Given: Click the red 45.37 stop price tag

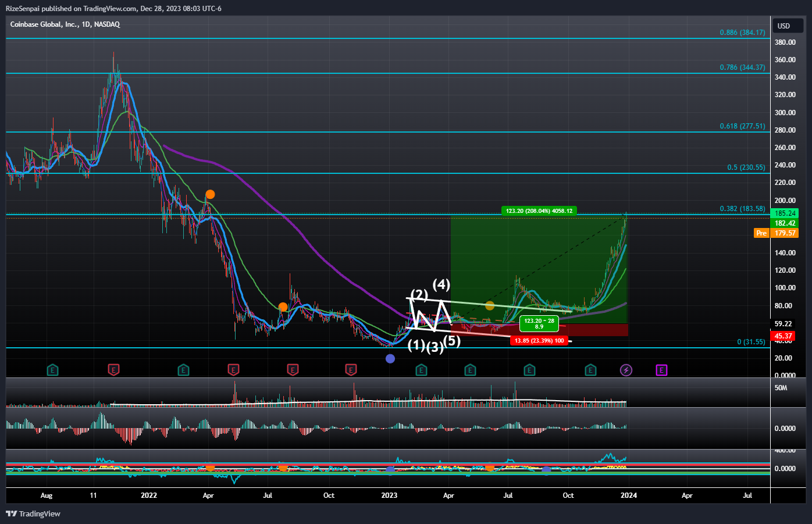Looking at the screenshot, I should pyautogui.click(x=784, y=336).
